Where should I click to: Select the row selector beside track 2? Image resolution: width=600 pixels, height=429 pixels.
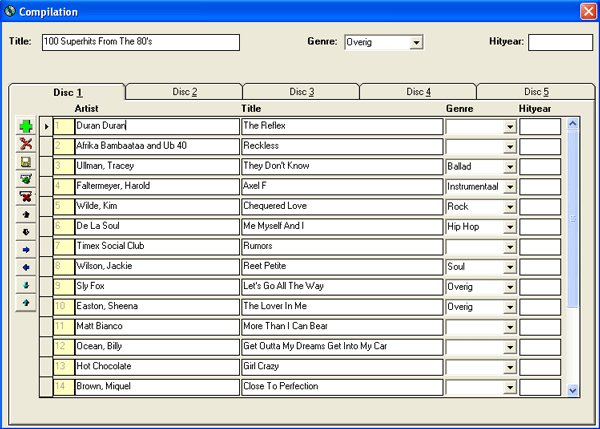coord(46,146)
